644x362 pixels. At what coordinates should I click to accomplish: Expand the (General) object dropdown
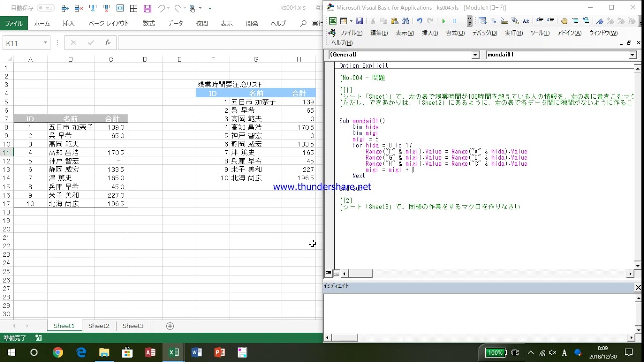click(x=475, y=55)
